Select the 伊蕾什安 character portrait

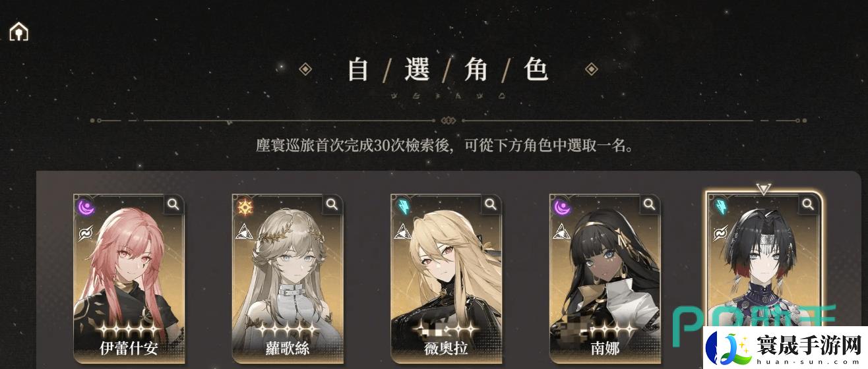tap(129, 278)
